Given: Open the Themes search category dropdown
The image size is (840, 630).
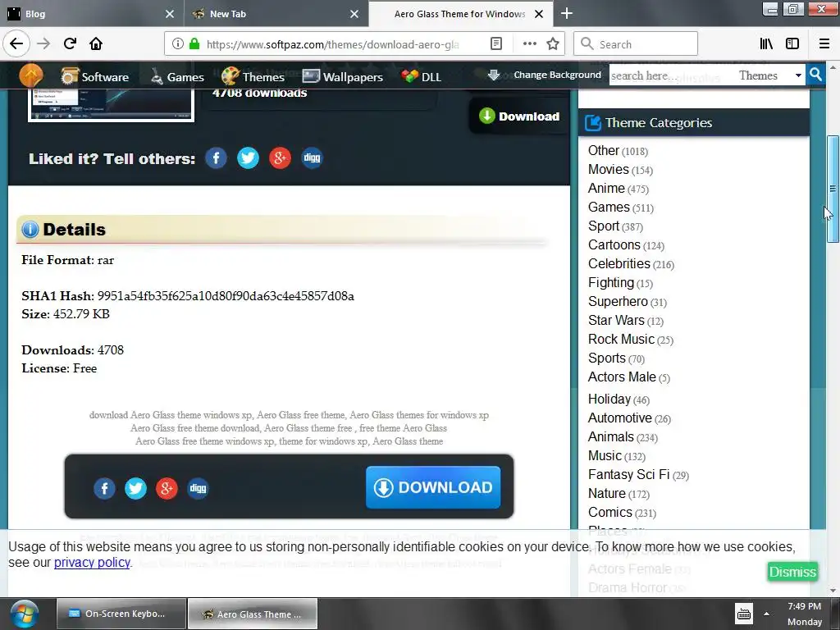Looking at the screenshot, I should (771, 75).
